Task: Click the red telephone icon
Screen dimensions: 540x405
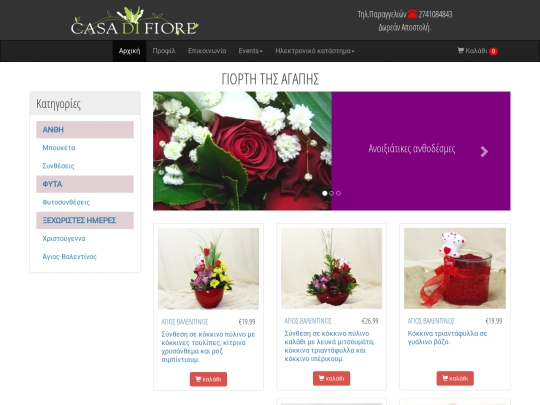Action: coord(412,14)
